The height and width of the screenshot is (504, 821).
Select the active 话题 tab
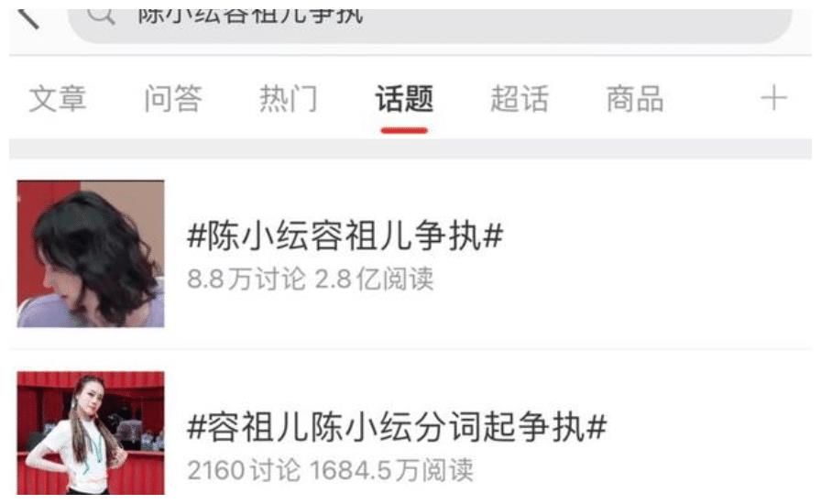[x=404, y=98]
